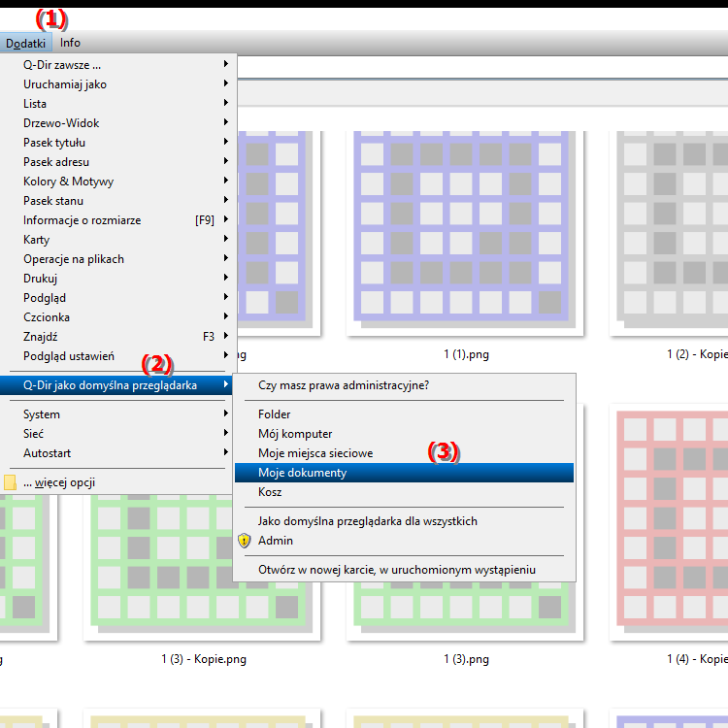Open the Drzewo-Widok submenu
The width and height of the screenshot is (728, 728).
tap(117, 123)
